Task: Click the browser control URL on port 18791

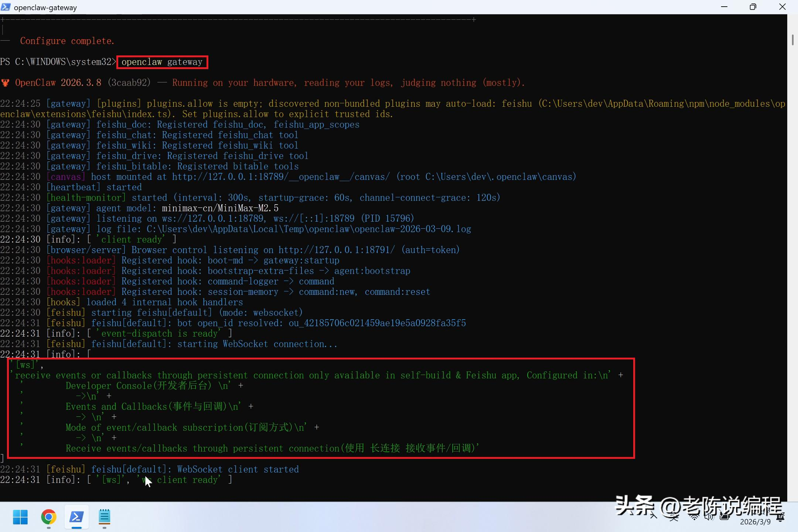Action: [x=337, y=250]
